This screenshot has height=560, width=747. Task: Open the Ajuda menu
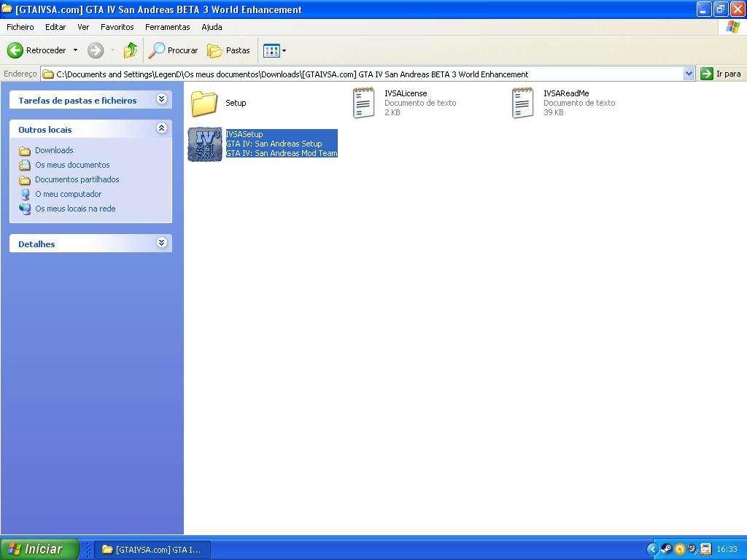click(x=212, y=27)
